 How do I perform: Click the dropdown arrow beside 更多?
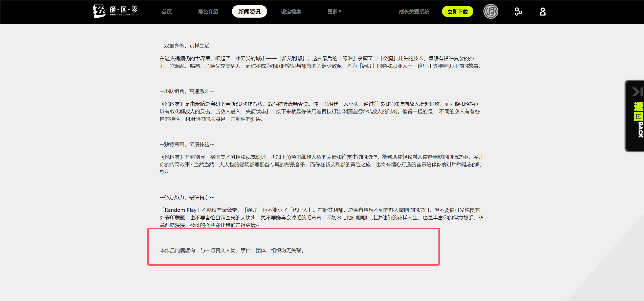pos(340,11)
